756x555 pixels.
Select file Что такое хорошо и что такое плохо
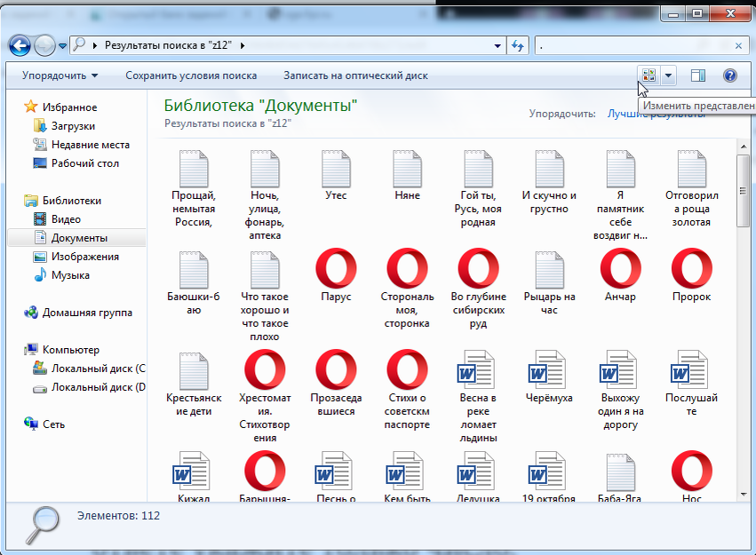[x=265, y=297]
